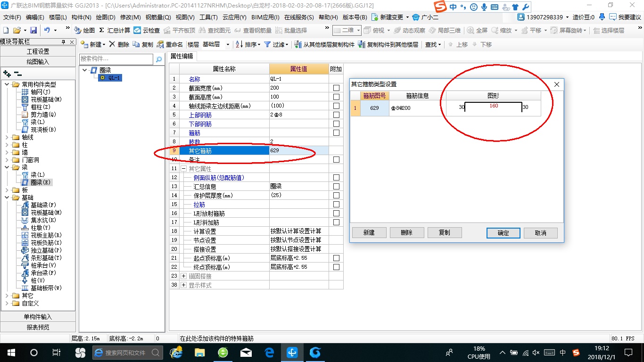Screen dimensions: 644x362
Task: Open the 查找 dropdown
Action: click(x=433, y=44)
